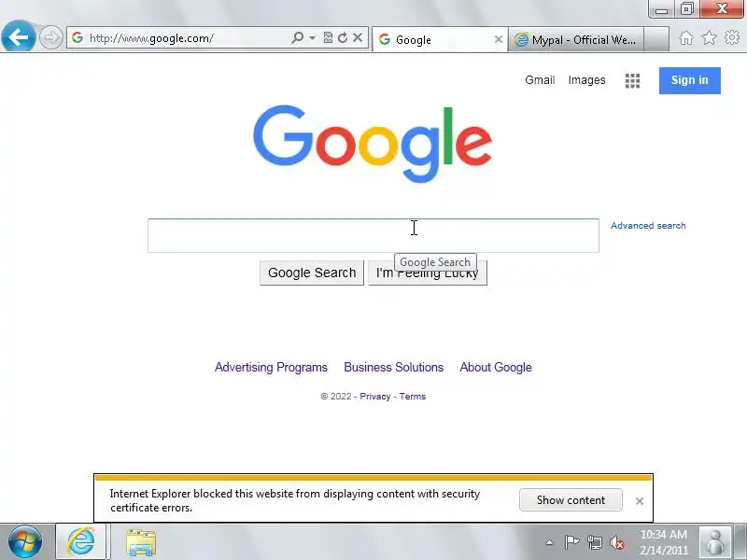Click the user icon beside the taskbar clock
Viewport: 747px width, 560px height.
coord(715,542)
